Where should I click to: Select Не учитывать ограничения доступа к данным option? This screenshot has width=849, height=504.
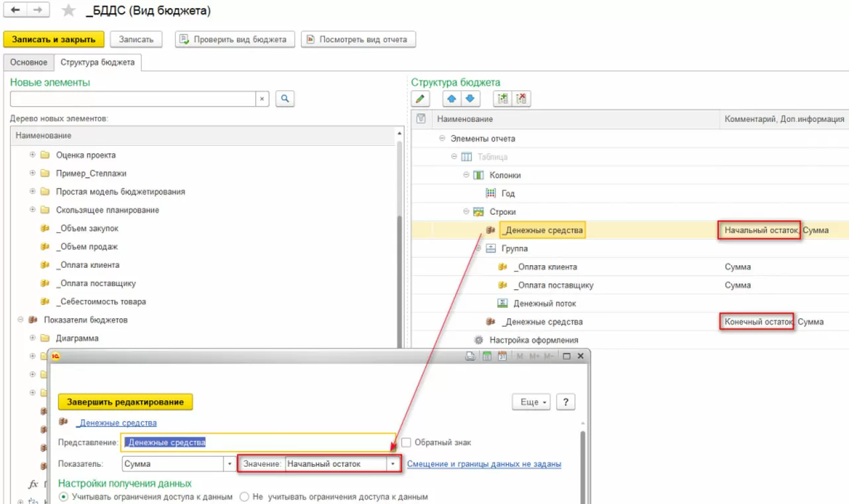(243, 496)
